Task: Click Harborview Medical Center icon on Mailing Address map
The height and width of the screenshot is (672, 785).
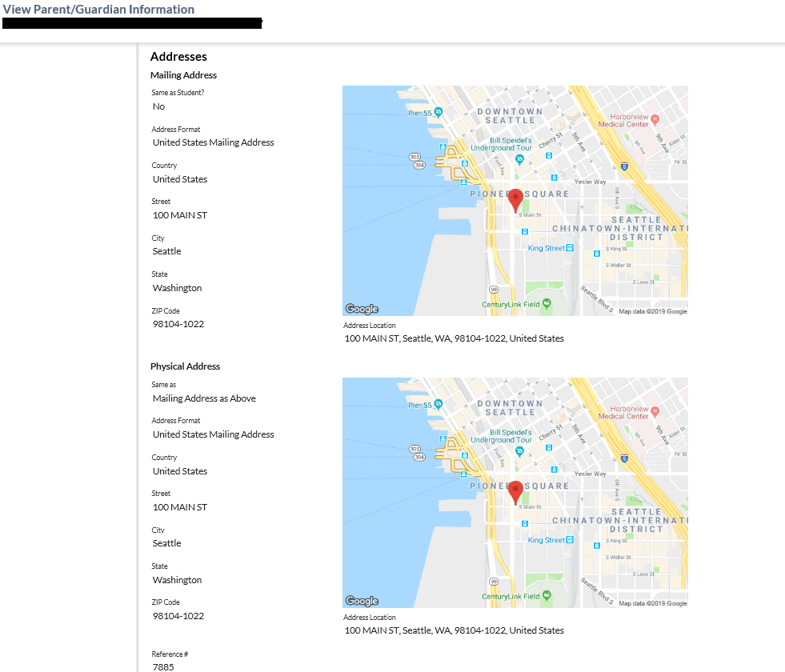Action: point(655,119)
